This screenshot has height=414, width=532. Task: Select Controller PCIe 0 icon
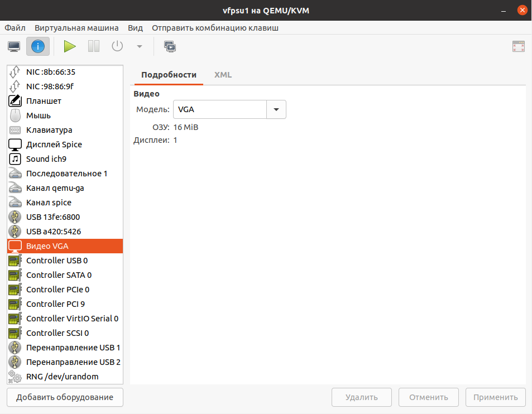coord(15,290)
